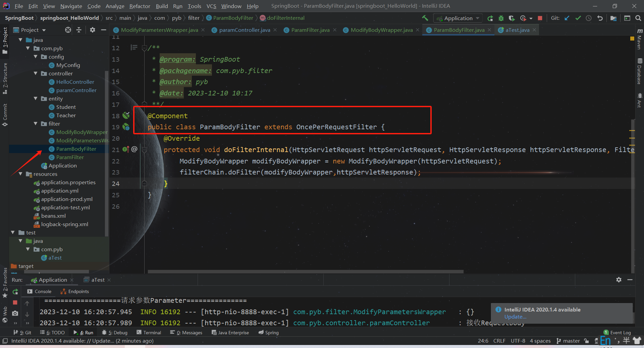Click the Build project hammer icon
The image size is (644, 348).
[425, 18]
